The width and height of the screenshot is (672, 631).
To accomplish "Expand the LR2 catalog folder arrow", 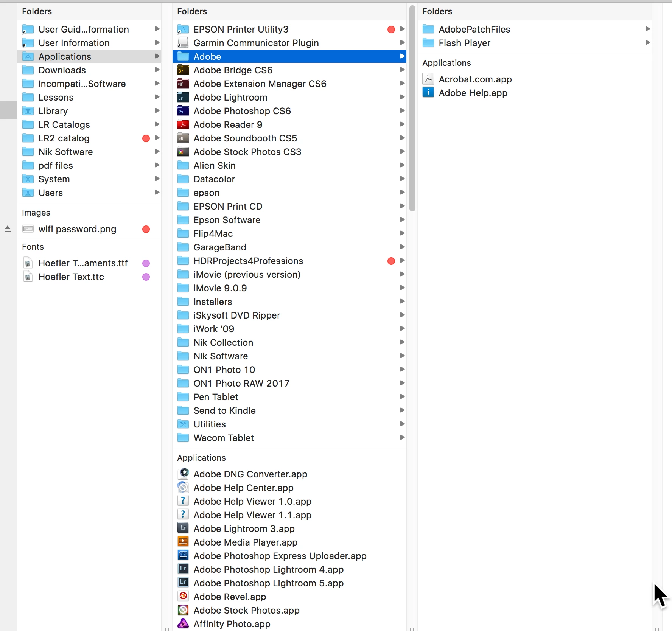I will (157, 138).
